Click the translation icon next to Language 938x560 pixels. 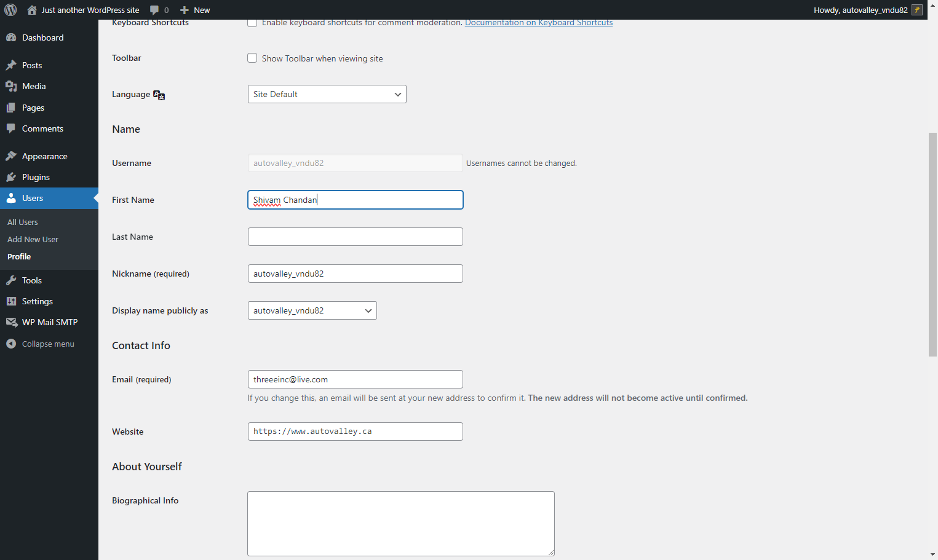tap(159, 95)
